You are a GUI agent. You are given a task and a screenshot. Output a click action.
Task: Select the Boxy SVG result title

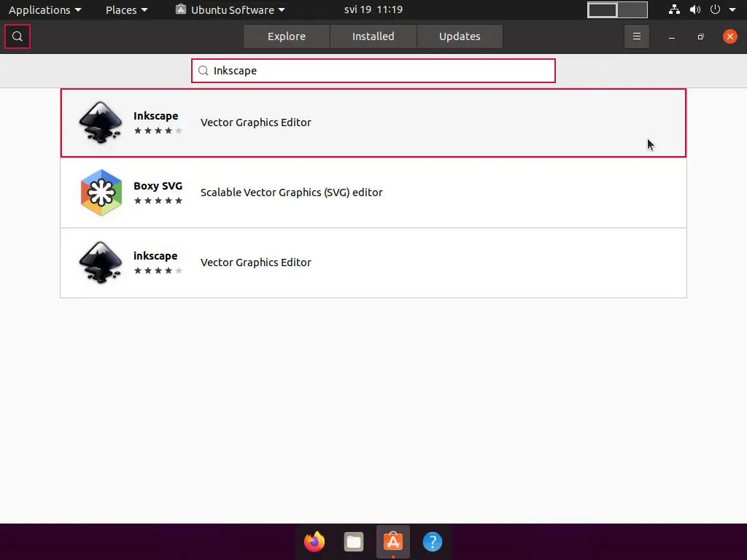click(158, 186)
